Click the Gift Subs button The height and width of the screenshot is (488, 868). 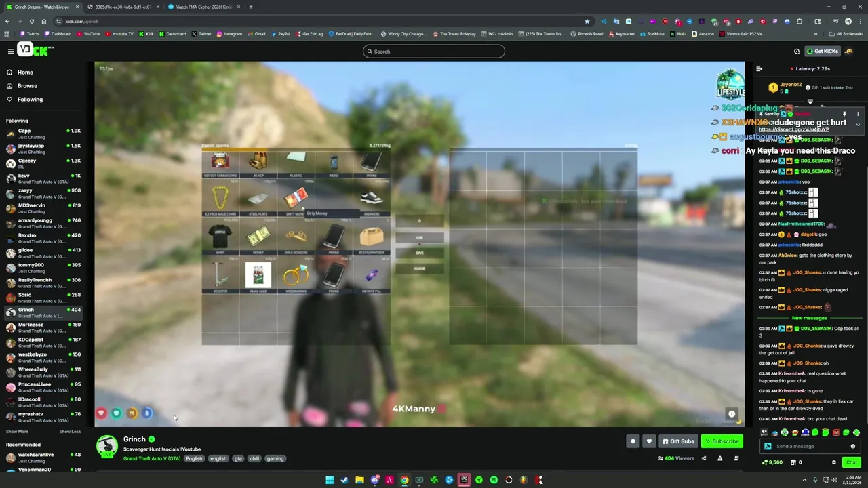(x=678, y=441)
